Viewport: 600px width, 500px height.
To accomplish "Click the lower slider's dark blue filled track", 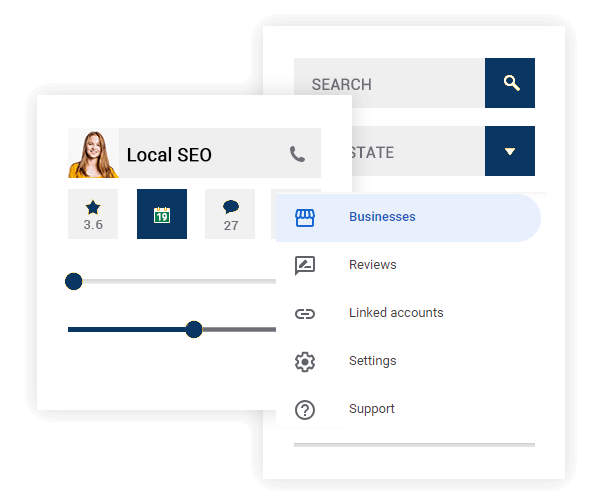I will pyautogui.click(x=127, y=329).
